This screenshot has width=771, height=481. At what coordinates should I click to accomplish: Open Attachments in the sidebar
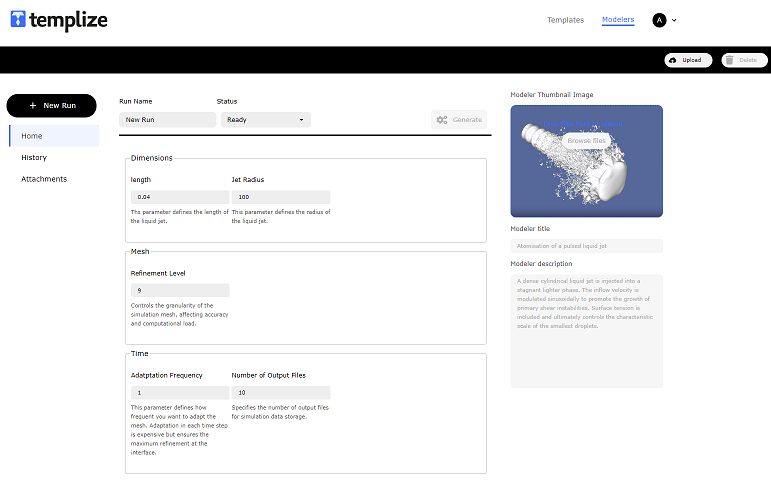tap(44, 179)
